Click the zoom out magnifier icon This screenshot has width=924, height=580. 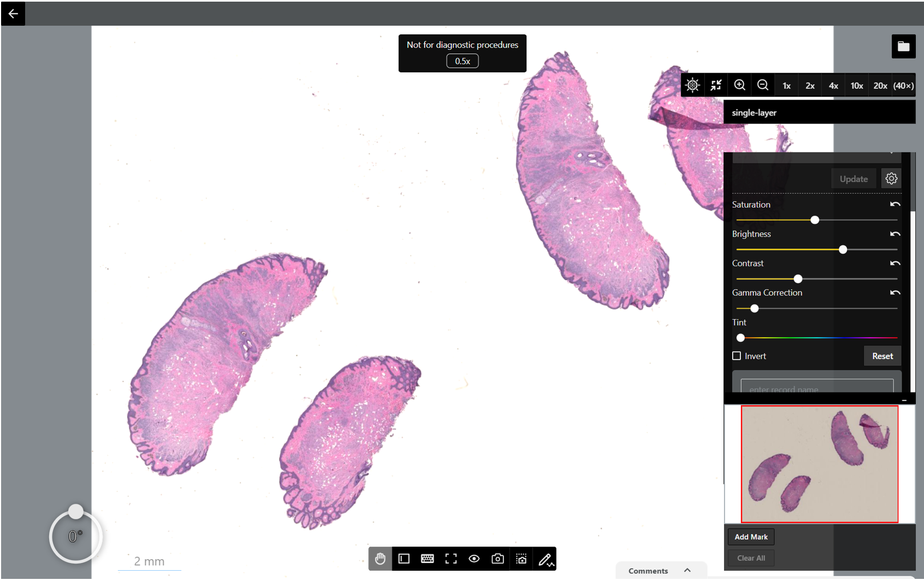point(763,85)
